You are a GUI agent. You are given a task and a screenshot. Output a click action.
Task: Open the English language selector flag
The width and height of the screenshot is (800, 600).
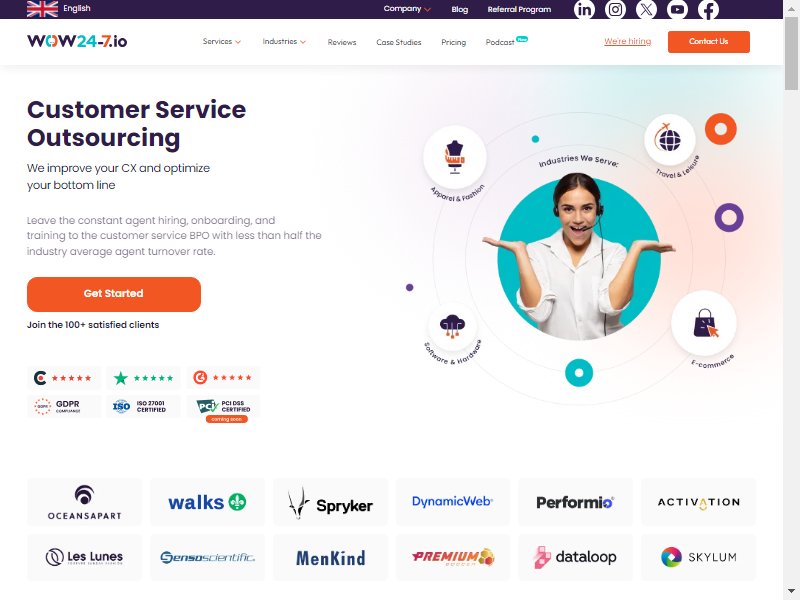pos(42,9)
